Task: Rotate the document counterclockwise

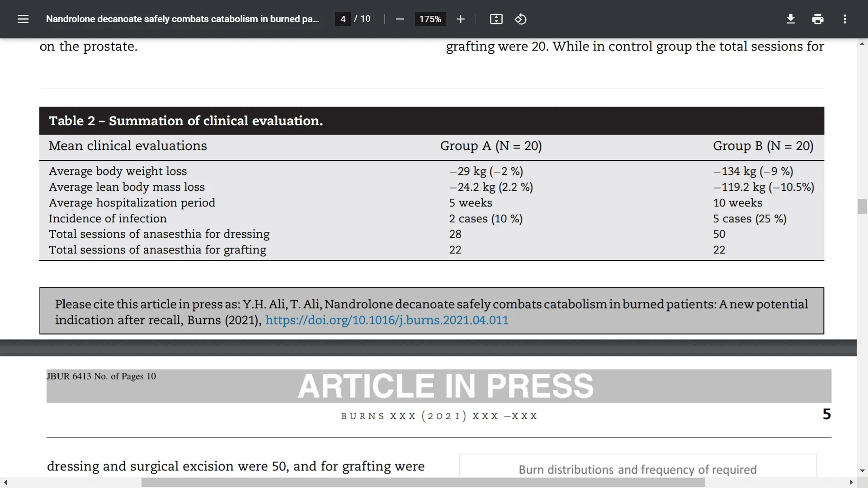Action: [520, 19]
